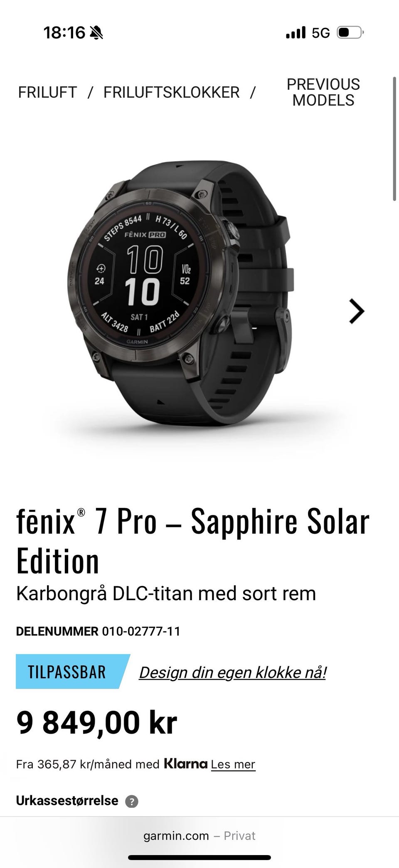Tap the home indicator bar at bottom
The height and width of the screenshot is (868, 399).
click(199, 858)
